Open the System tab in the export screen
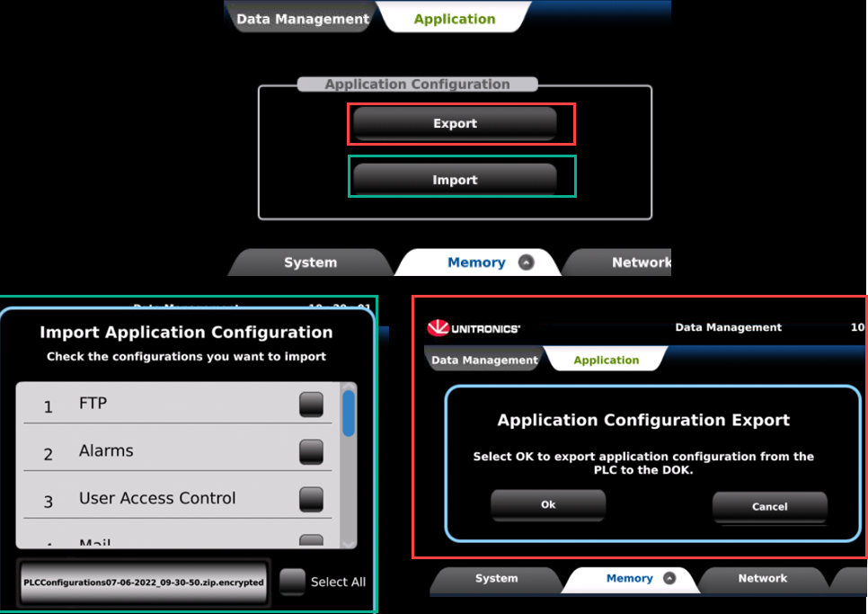This screenshot has width=868, height=614. pyautogui.click(x=496, y=579)
